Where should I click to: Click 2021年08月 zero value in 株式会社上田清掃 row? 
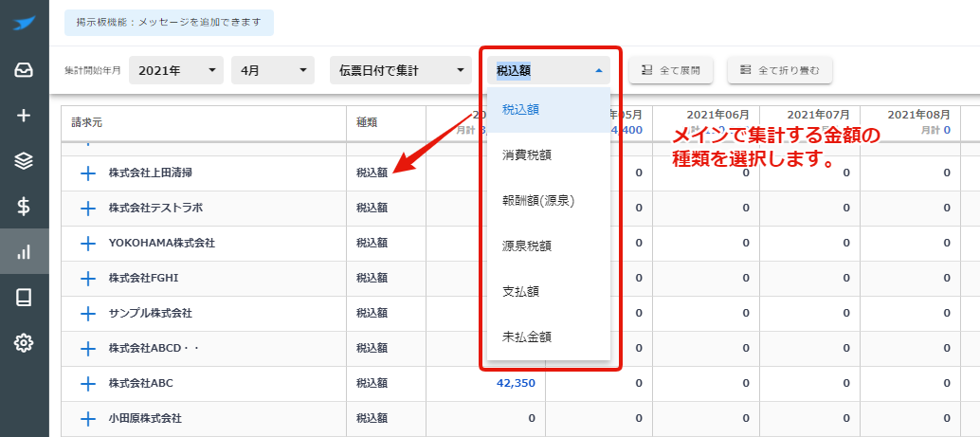[x=947, y=173]
